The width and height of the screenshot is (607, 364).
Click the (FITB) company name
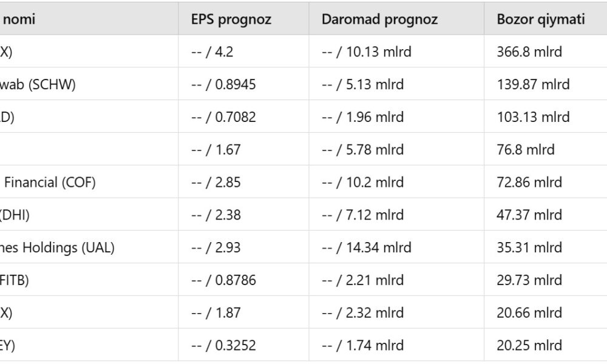pyautogui.click(x=15, y=280)
